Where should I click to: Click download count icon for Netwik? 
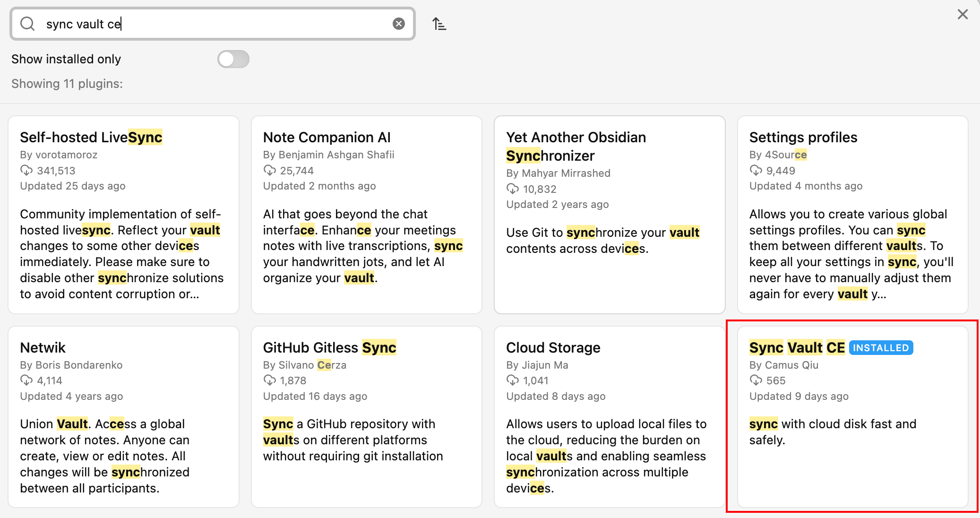click(26, 380)
